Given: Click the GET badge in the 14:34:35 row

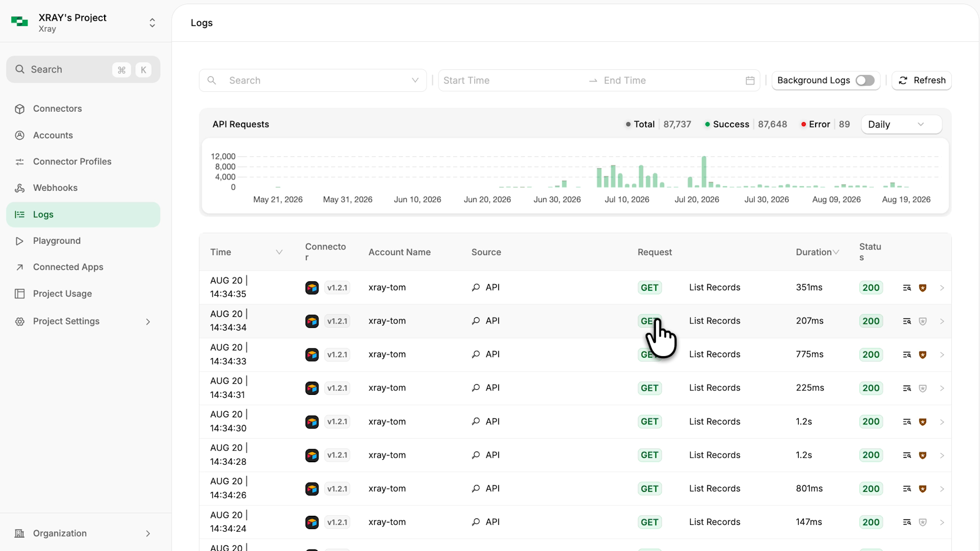Looking at the screenshot, I should 649,288.
